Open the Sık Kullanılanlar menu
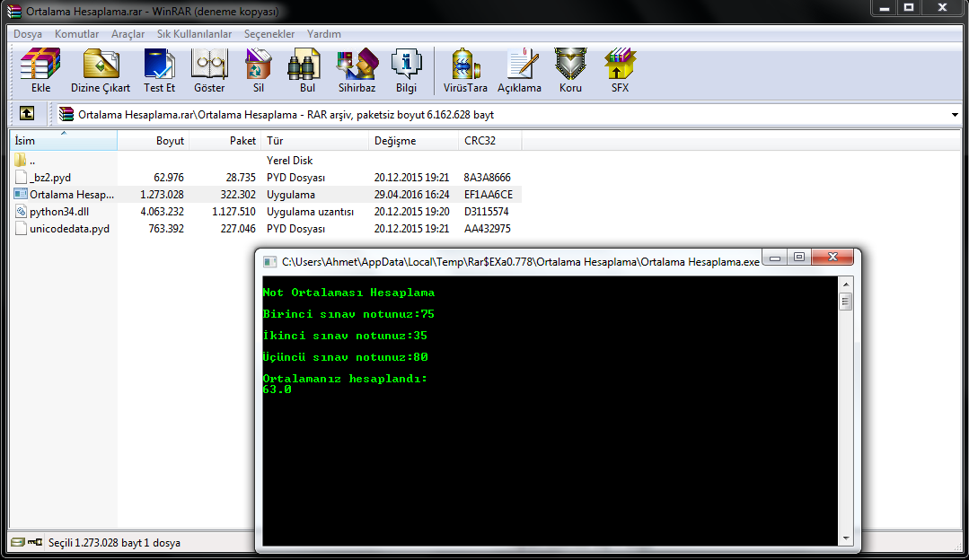Image resolution: width=969 pixels, height=560 pixels. [x=194, y=34]
